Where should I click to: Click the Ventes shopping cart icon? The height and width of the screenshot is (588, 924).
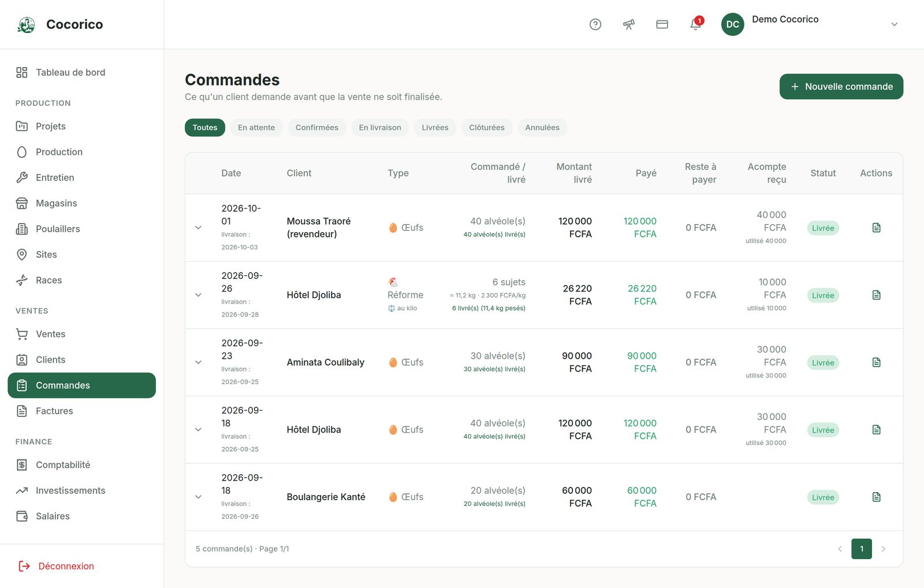point(22,334)
